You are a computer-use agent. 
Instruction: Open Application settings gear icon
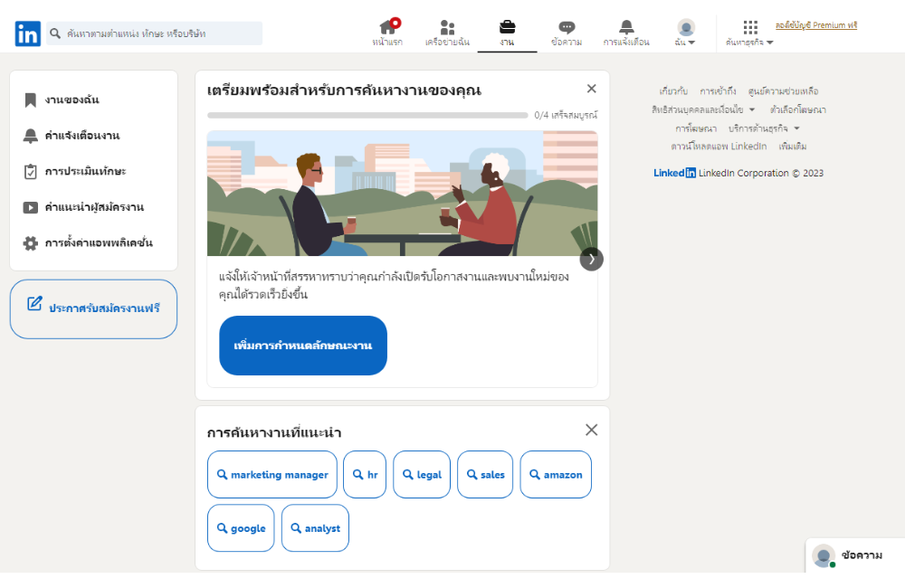[31, 243]
